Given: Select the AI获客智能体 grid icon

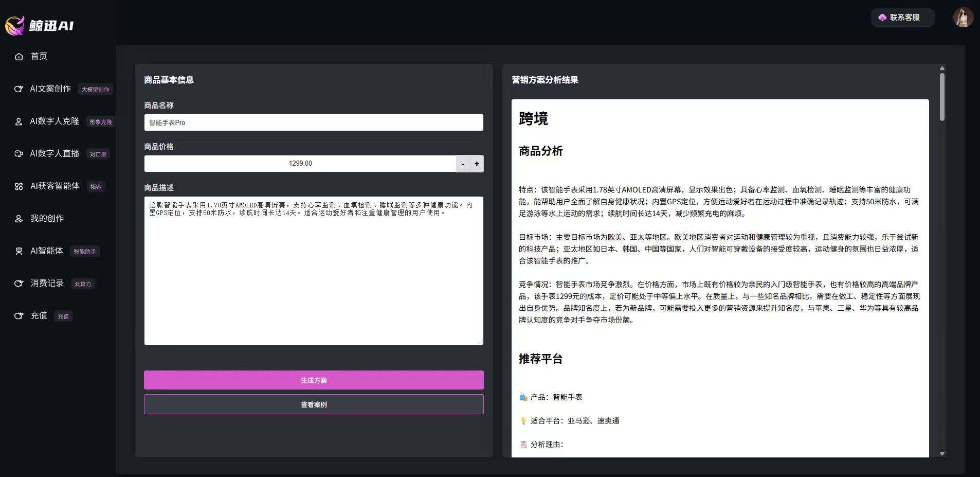Looking at the screenshot, I should pyautogui.click(x=19, y=186).
